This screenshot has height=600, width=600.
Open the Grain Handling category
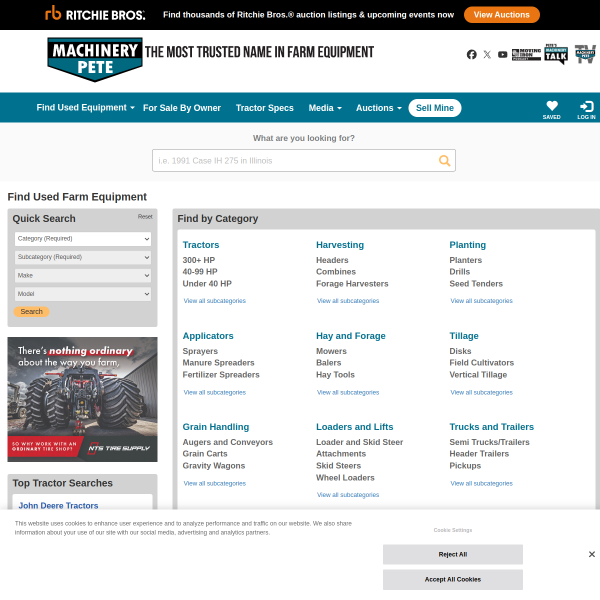(x=216, y=427)
